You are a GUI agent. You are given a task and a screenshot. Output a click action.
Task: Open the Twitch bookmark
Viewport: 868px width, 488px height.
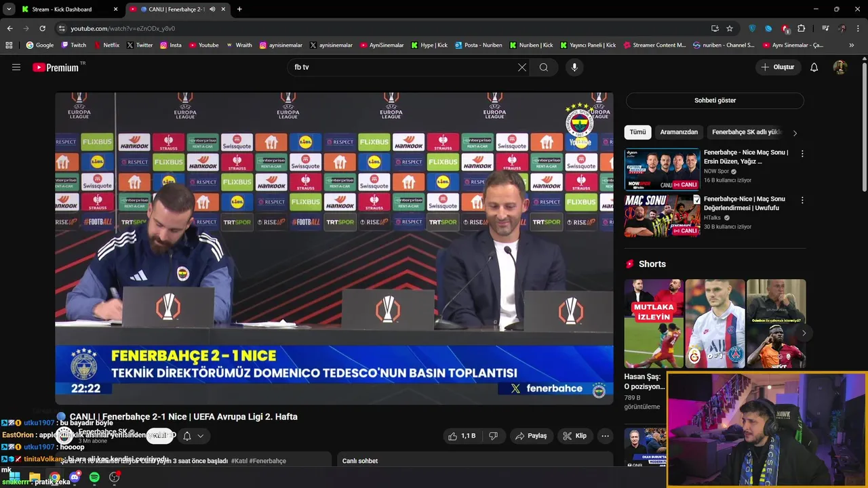point(74,45)
